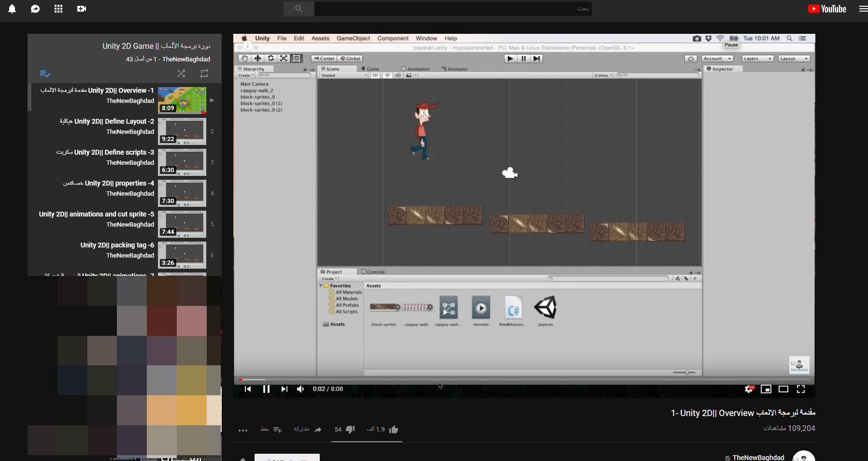Select Unity Move tool in the video
The height and width of the screenshot is (461, 868).
coord(258,58)
